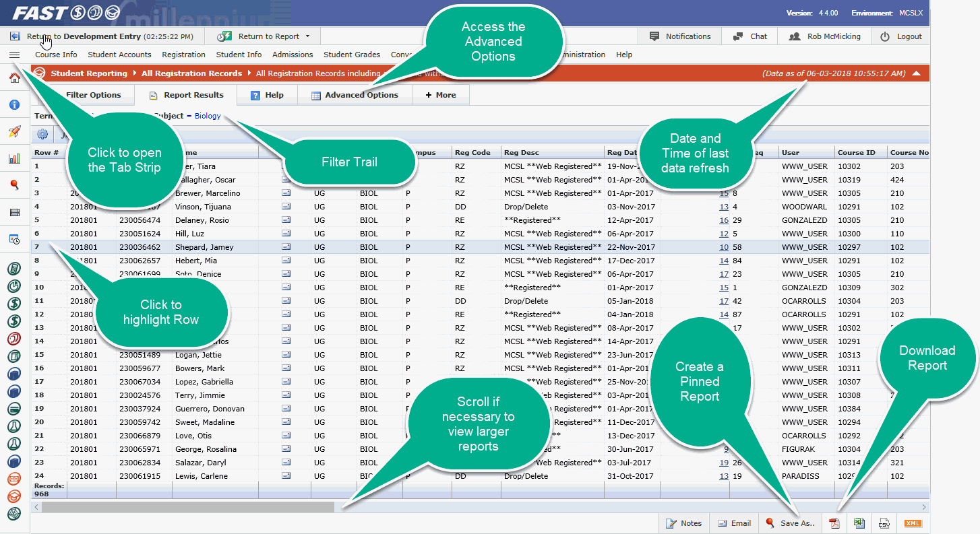Expand the Return to Report dropdown
The width and height of the screenshot is (980, 534).
tap(307, 36)
